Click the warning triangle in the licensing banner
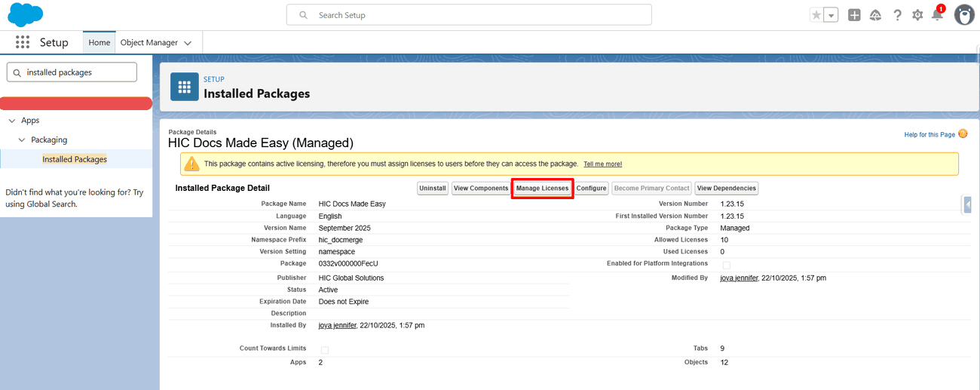 point(192,164)
